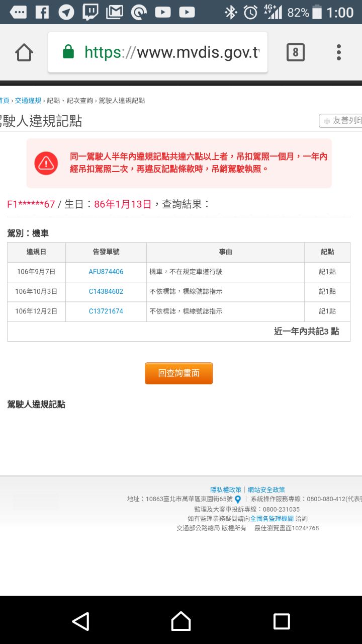Open citation number C13721674
Image resolution: width=362 pixels, height=644 pixels.
click(x=106, y=311)
